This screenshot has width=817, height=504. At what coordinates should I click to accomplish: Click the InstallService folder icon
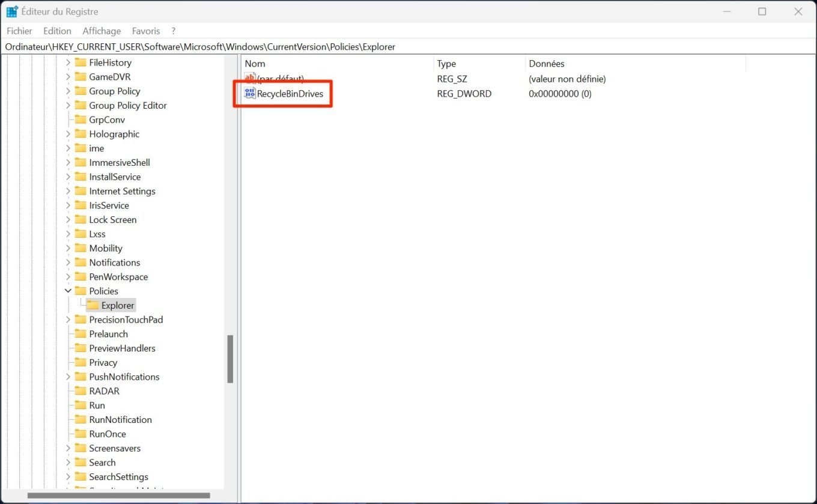[80, 177]
